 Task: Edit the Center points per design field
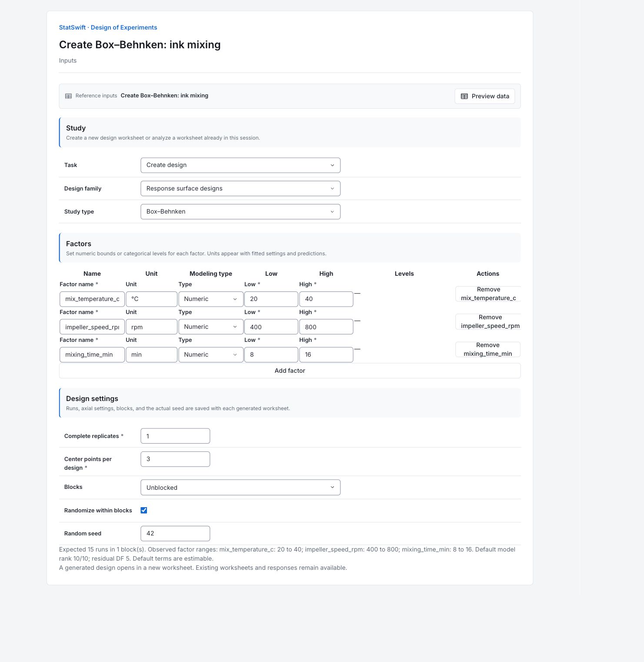pos(175,459)
